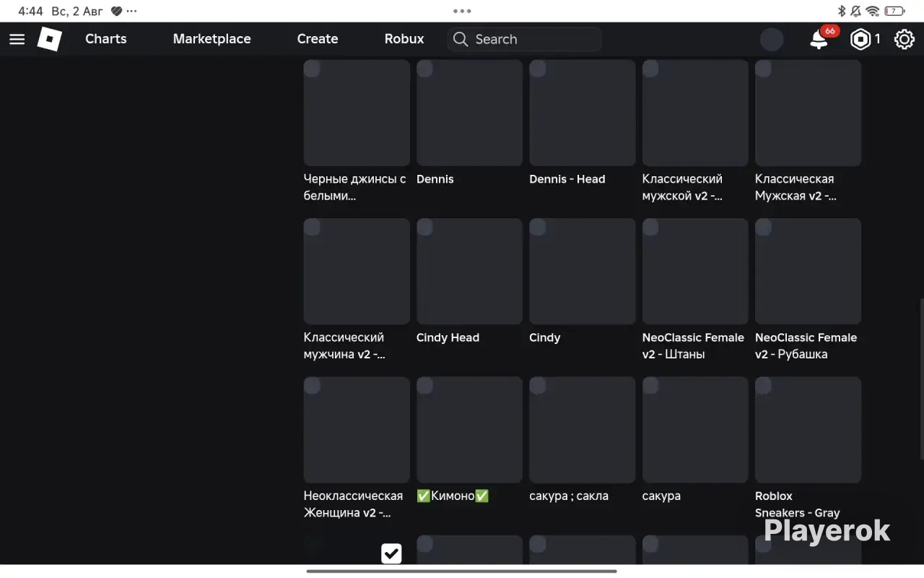Open the Create section
This screenshot has width=924, height=578.
[318, 39]
